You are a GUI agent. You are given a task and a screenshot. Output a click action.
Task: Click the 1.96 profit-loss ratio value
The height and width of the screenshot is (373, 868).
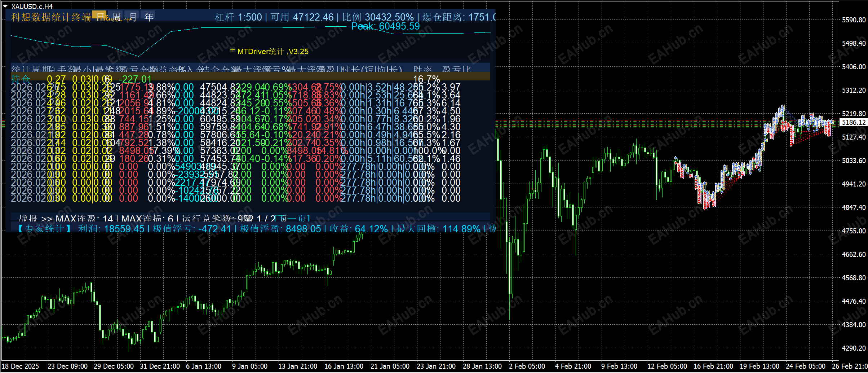click(x=451, y=119)
